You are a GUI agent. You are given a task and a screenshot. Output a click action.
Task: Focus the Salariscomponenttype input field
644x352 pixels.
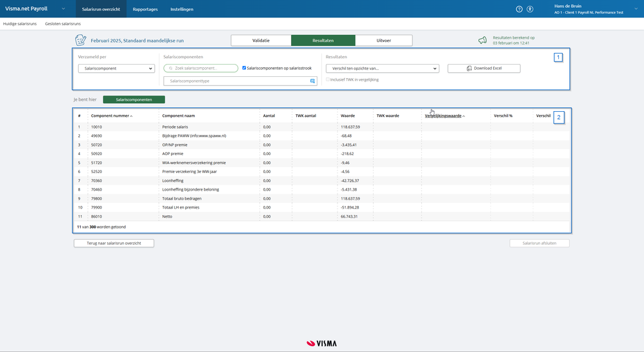(x=240, y=81)
